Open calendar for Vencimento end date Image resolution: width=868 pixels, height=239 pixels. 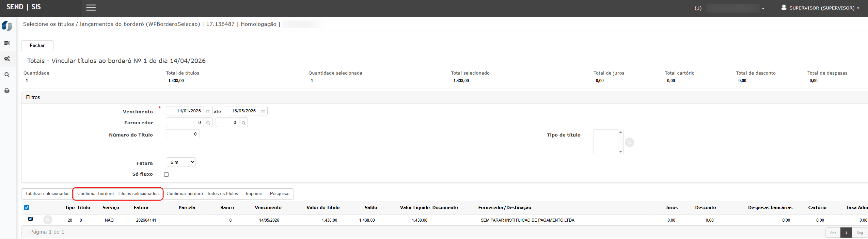point(263,111)
